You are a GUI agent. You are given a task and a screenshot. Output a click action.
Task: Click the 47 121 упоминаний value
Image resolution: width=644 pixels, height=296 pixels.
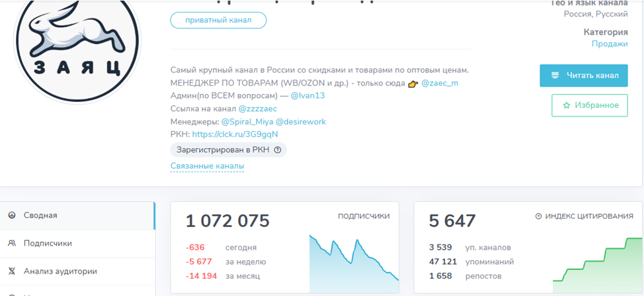[443, 262]
